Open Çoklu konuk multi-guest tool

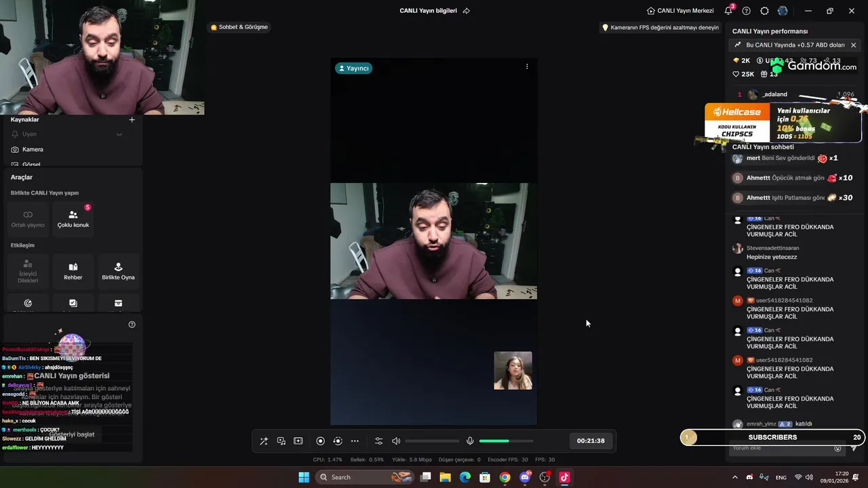[x=73, y=219]
